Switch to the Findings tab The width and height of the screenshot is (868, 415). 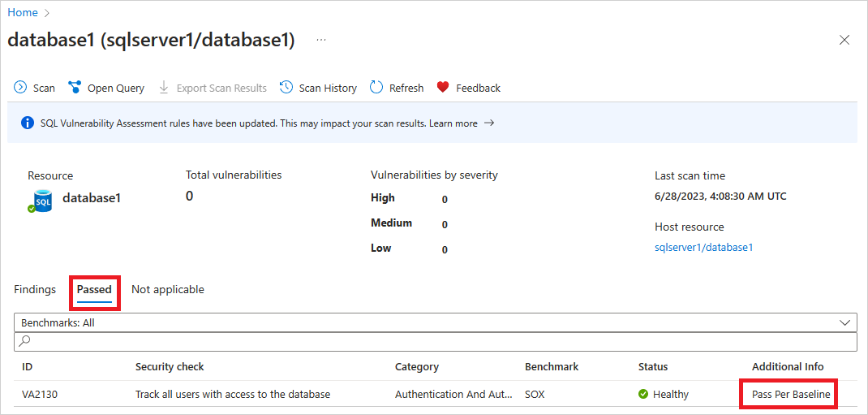[x=35, y=289]
